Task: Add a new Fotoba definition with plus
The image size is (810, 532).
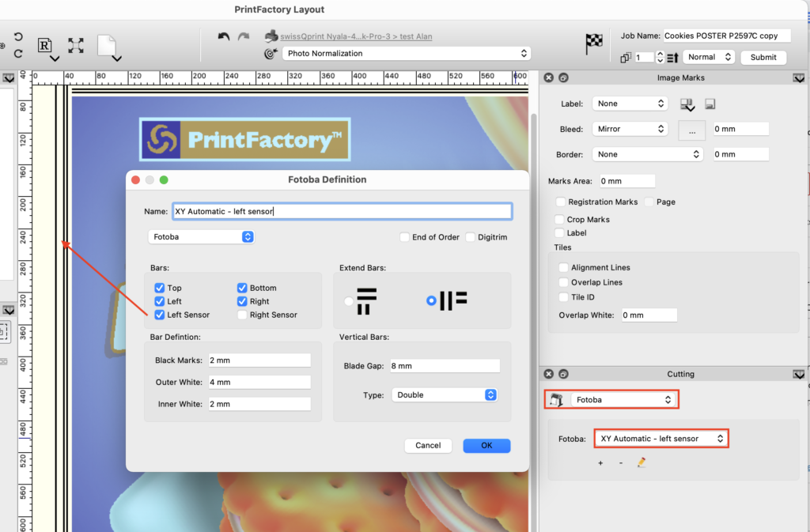Action: 600,463
